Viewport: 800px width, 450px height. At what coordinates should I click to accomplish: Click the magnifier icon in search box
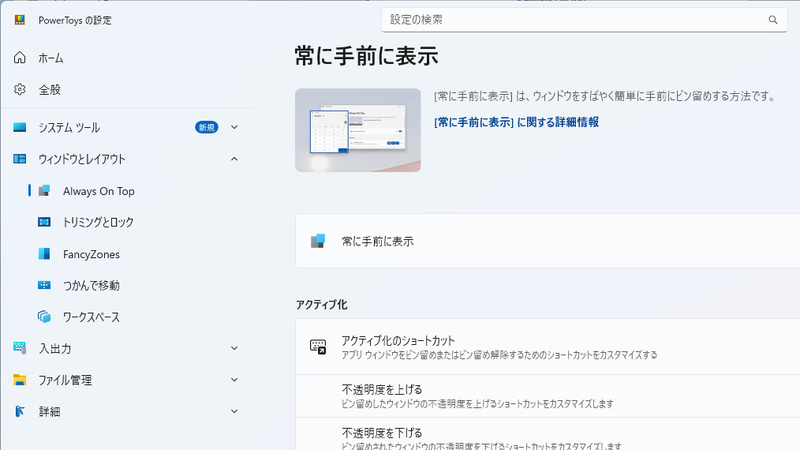point(773,20)
